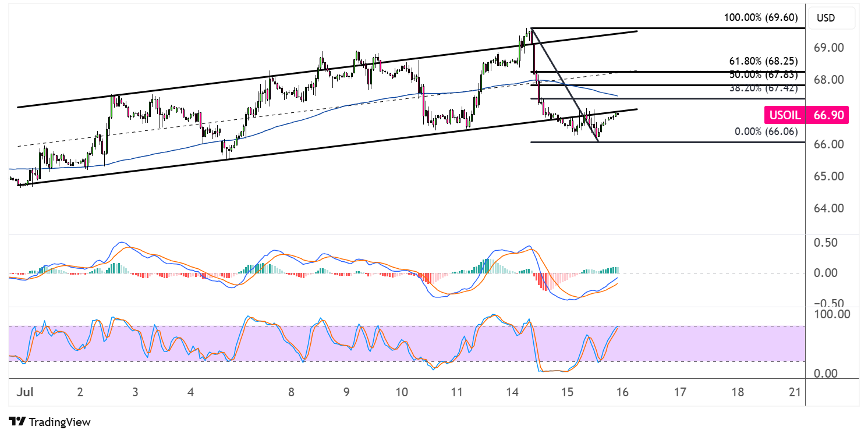This screenshot has height=437, width=868.
Task: Click the 68.00 price axis label
Action: coord(828,80)
